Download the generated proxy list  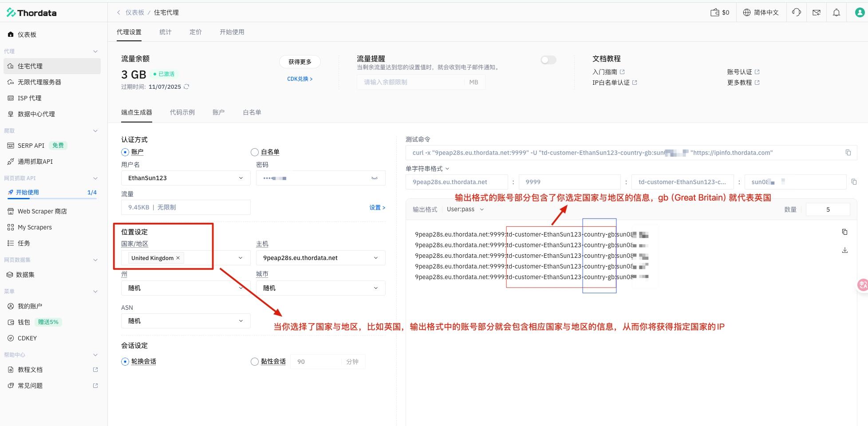pyautogui.click(x=844, y=250)
